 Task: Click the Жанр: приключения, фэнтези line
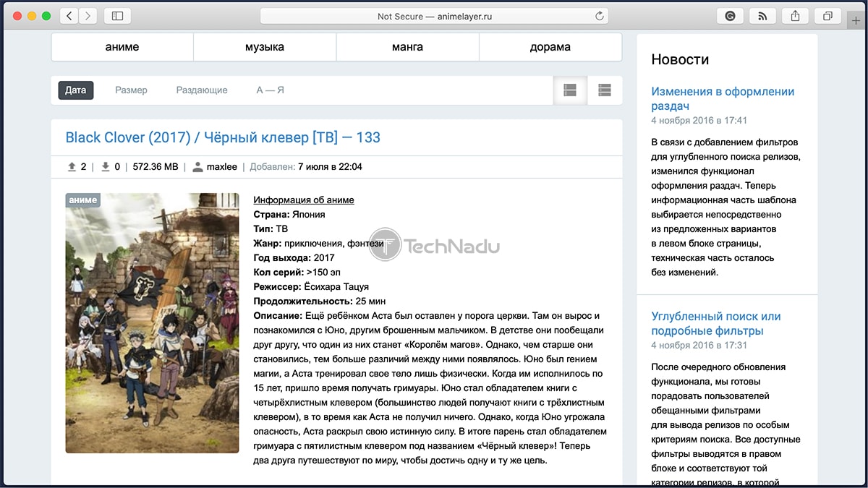click(x=319, y=244)
